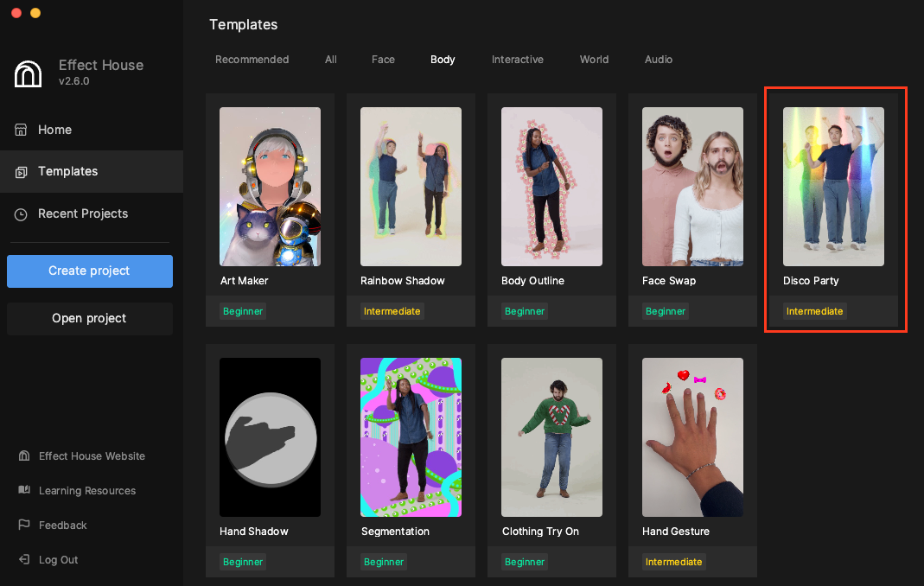Click the Log Out arrow icon

coord(24,559)
